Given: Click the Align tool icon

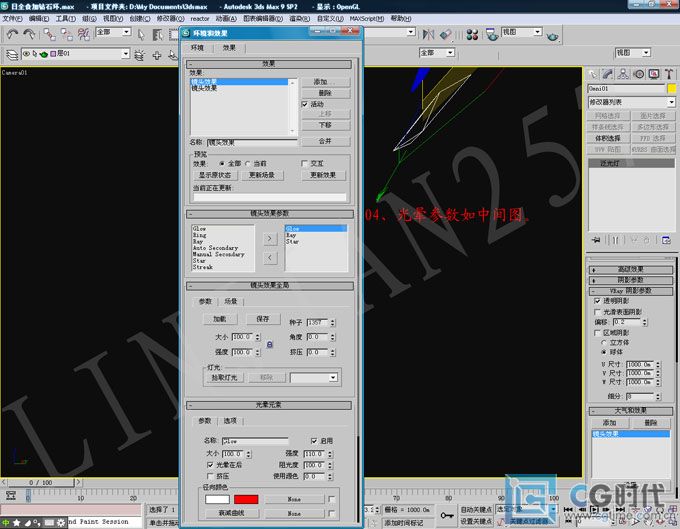Looking at the screenshot, I should (x=445, y=34).
